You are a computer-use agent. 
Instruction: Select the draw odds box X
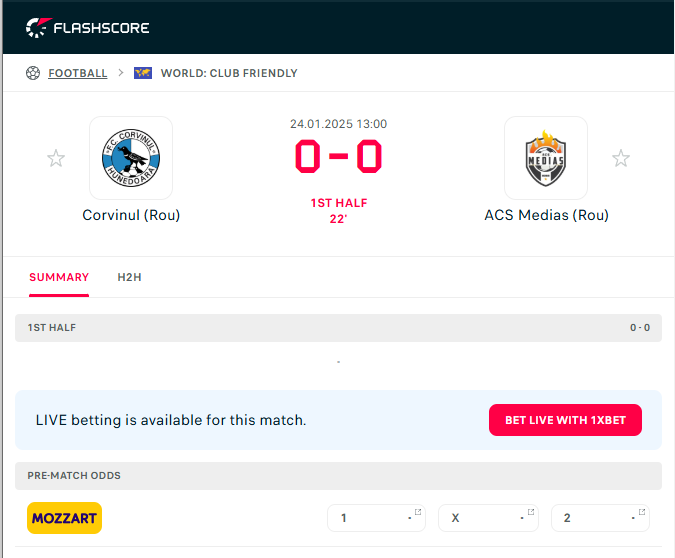tap(489, 518)
